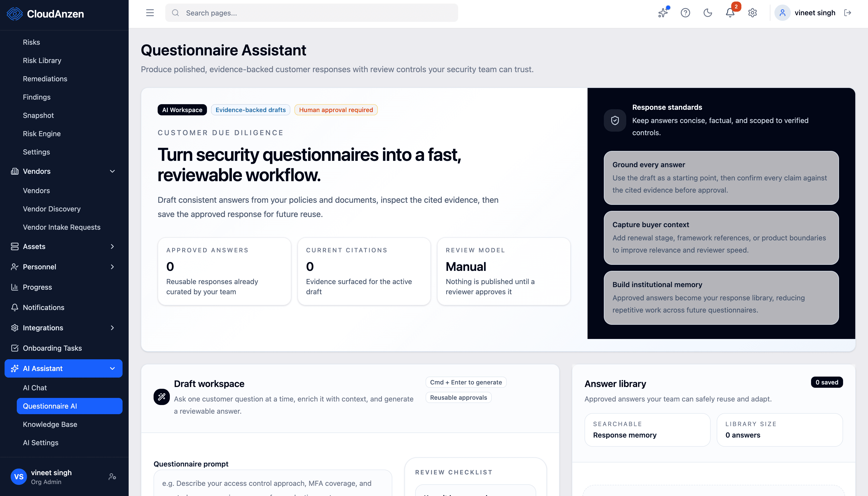Image resolution: width=868 pixels, height=496 pixels.
Task: Click the AI Assistant sparkle icon in the sidebar
Action: (x=15, y=368)
